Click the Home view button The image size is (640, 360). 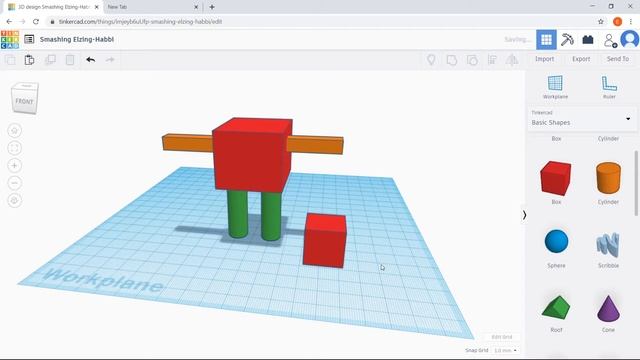(15, 131)
